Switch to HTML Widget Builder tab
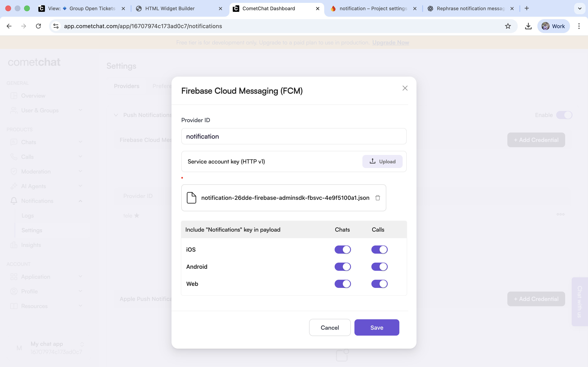 (x=170, y=9)
